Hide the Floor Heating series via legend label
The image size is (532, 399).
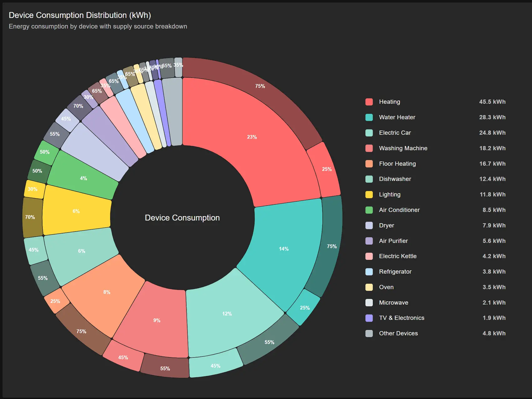click(397, 164)
